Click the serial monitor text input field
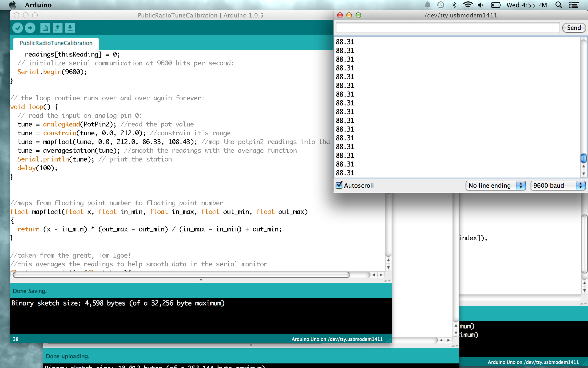Screen dimensions: 588x368 click(x=447, y=28)
